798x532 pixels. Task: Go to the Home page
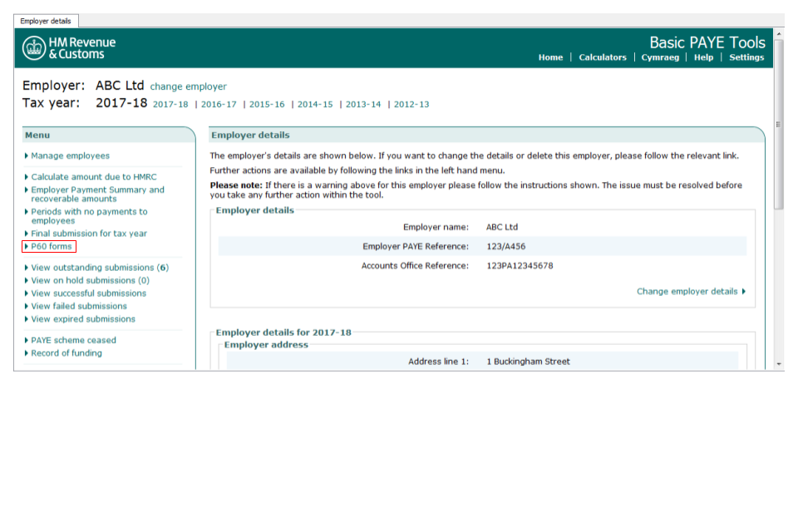pos(550,57)
